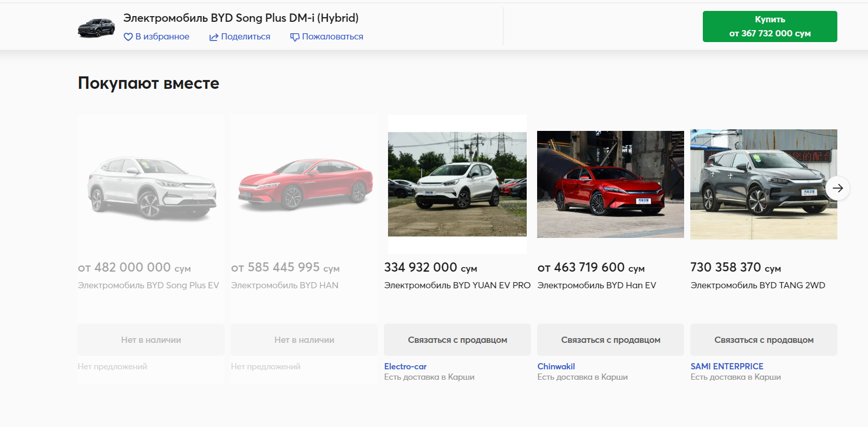868x427 pixels.
Task: Click Нет предложений under BYD HAN
Action: [x=266, y=367]
